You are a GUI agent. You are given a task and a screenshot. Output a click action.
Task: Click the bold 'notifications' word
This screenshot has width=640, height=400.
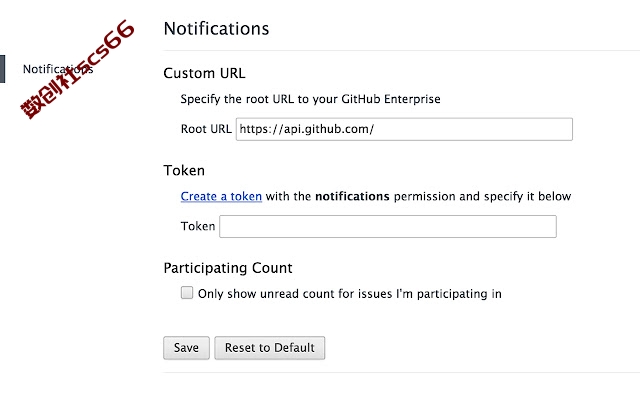(x=352, y=196)
